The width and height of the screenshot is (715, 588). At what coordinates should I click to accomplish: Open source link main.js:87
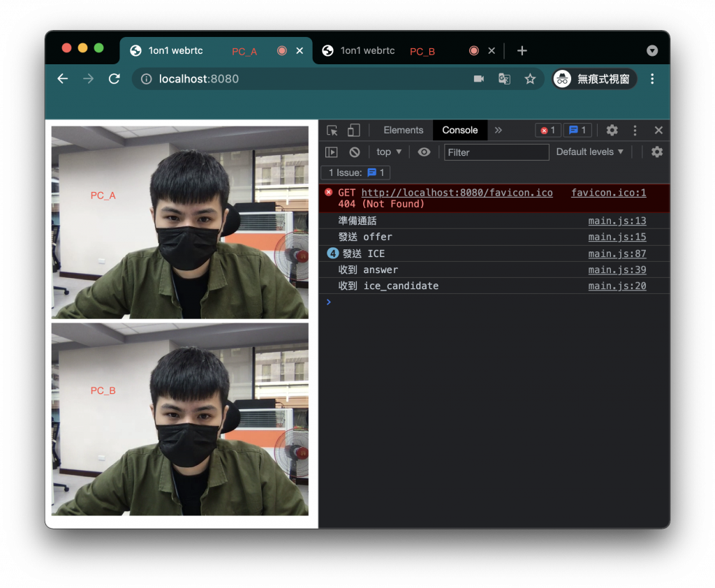(x=617, y=253)
